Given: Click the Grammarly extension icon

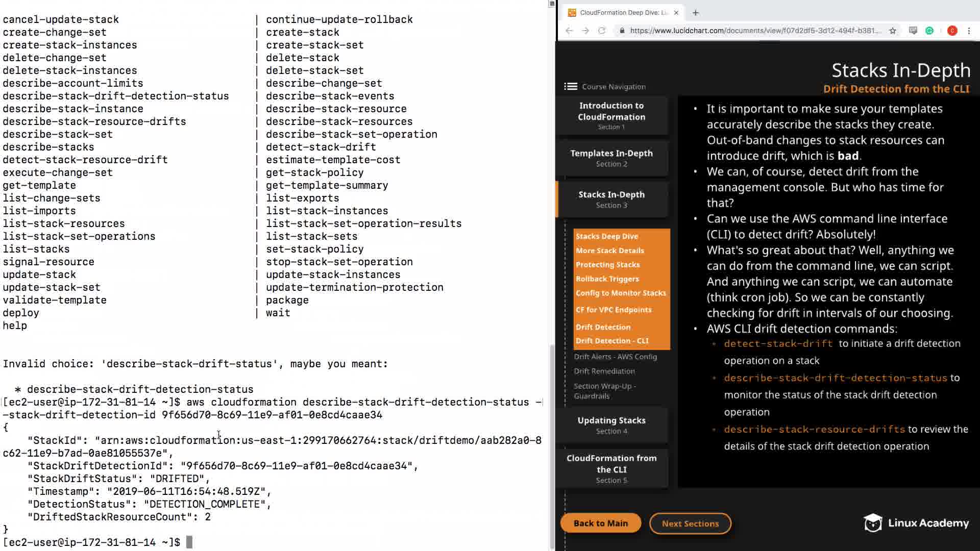Looking at the screenshot, I should click(929, 31).
